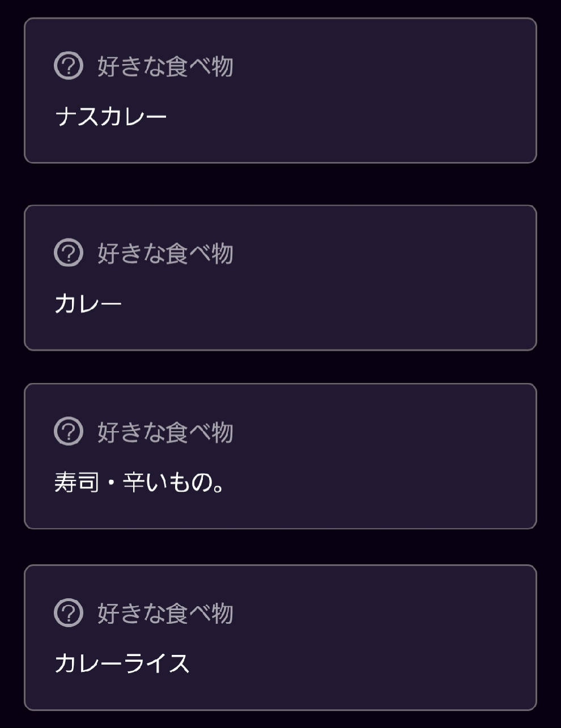Tap the カレーライス answer text
561x728 pixels.
click(x=122, y=663)
